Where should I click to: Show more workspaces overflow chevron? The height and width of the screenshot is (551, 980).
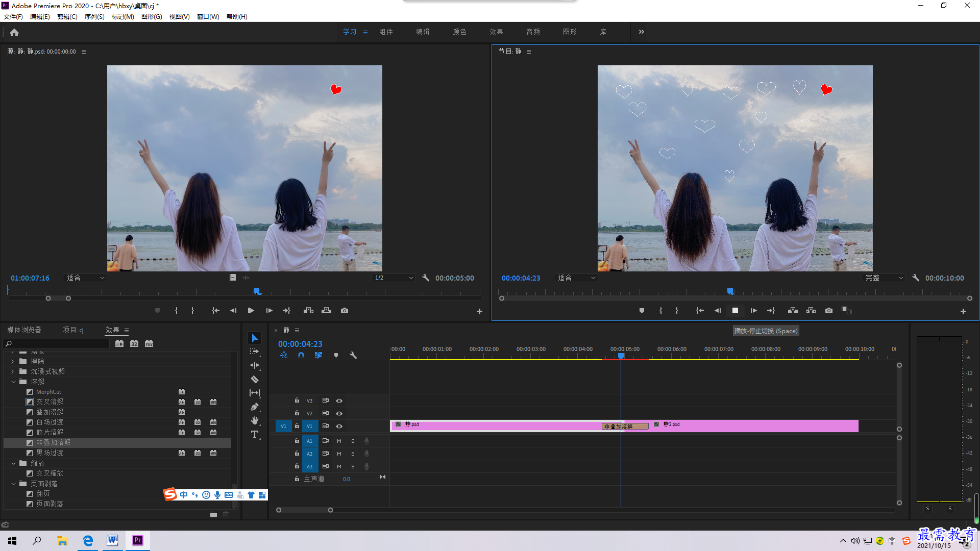[641, 32]
